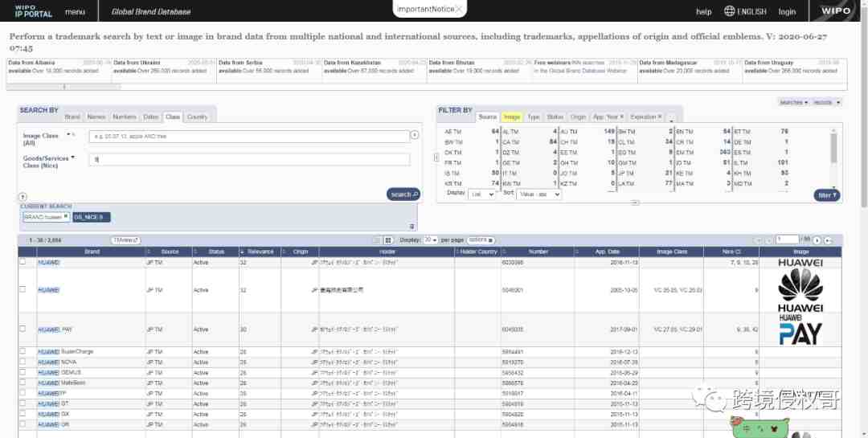Sort results by Brand column
The width and height of the screenshot is (868, 438).
coord(92,252)
